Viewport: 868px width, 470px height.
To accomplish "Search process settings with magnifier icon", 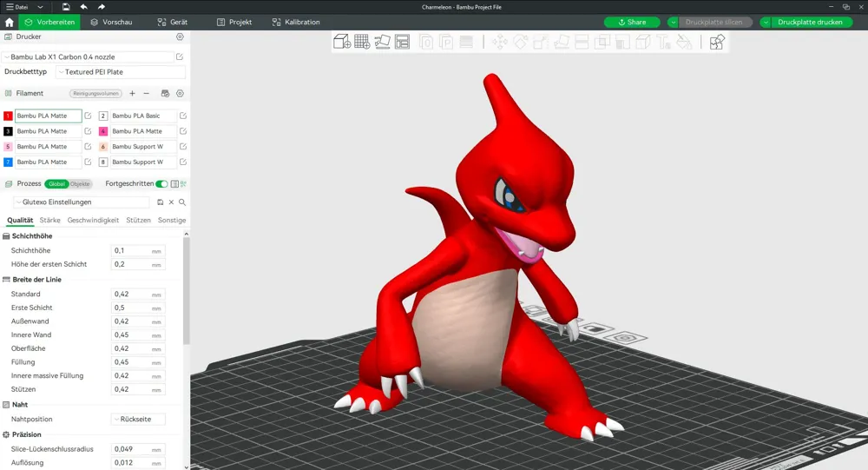I will pos(182,202).
